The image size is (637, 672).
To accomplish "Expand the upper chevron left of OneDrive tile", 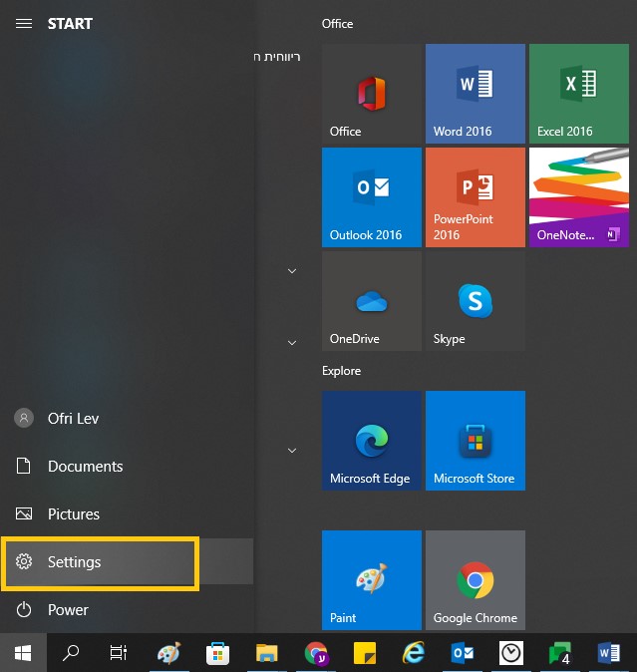I will 292,271.
